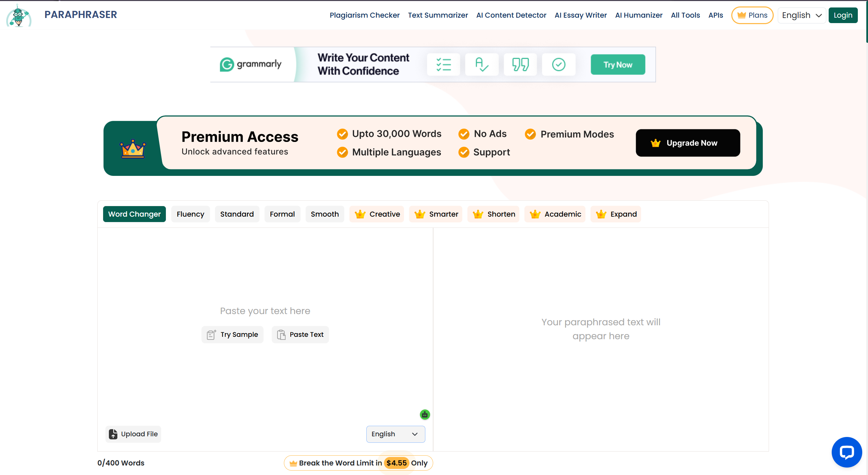This screenshot has height=475, width=868.
Task: Click the 0/400 Words counter
Action: coord(121,463)
